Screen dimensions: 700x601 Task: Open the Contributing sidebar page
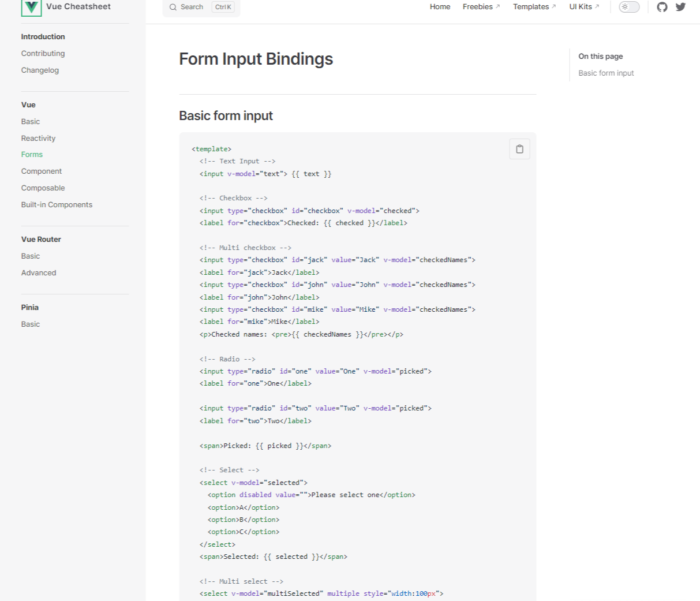click(43, 53)
